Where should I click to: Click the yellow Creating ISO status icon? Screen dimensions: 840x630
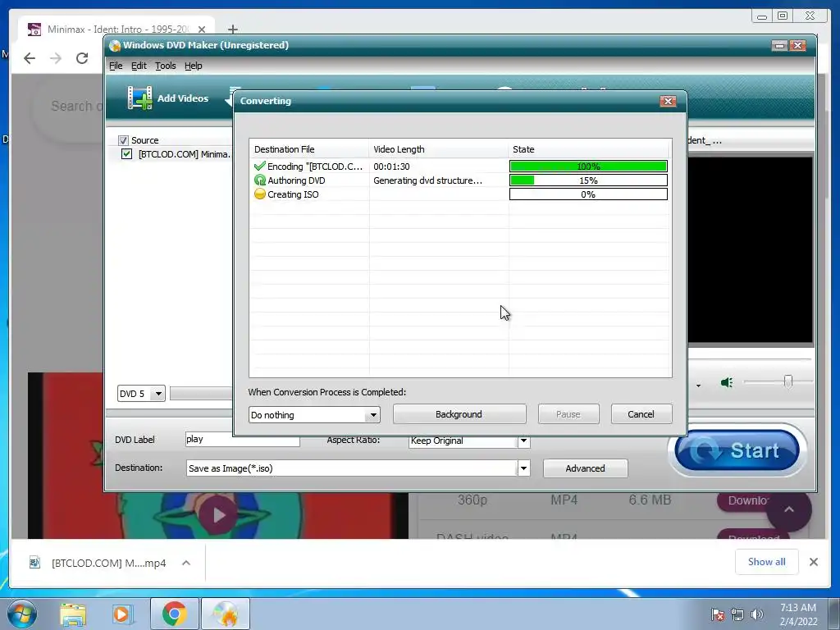point(260,194)
